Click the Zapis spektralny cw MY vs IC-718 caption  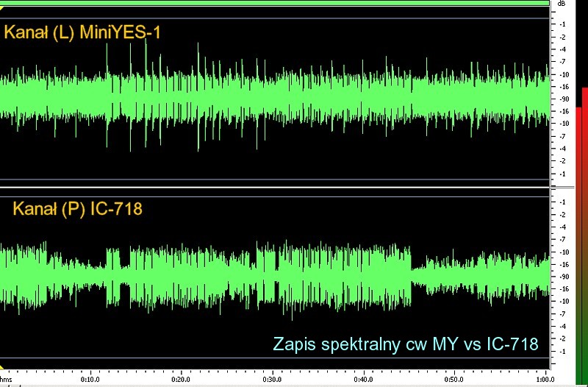[x=405, y=344]
